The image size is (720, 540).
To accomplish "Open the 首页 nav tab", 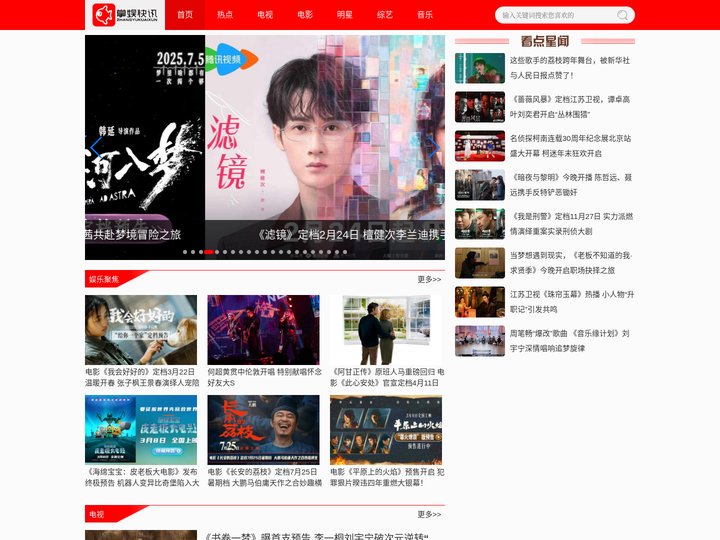I will (185, 15).
